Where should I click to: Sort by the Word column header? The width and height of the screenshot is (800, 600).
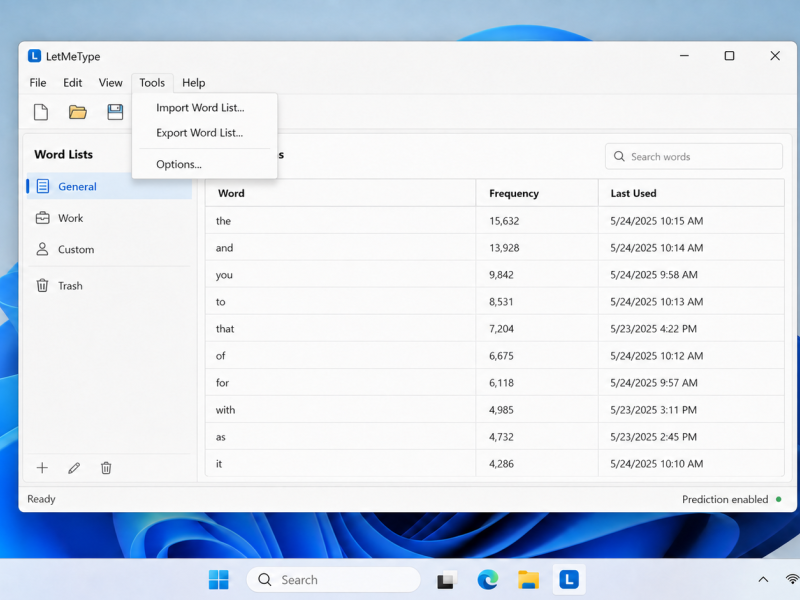tap(340, 193)
